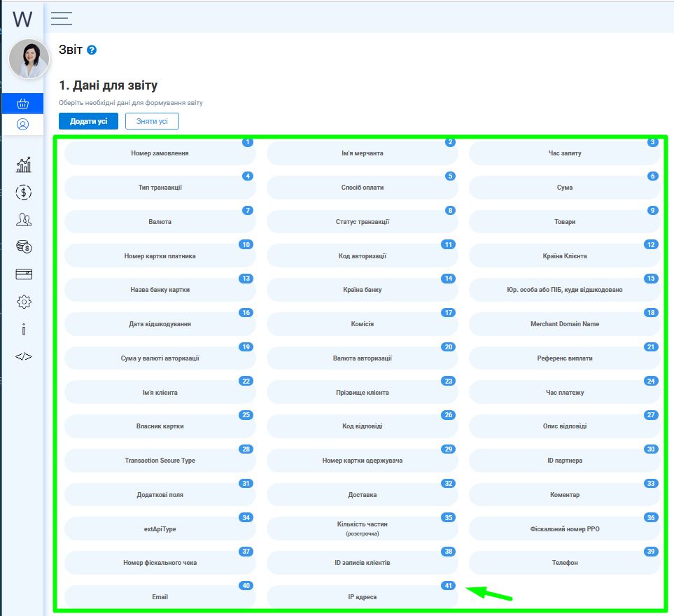Open the user account icon in sidebar
The width and height of the screenshot is (674, 616).
pos(23,124)
